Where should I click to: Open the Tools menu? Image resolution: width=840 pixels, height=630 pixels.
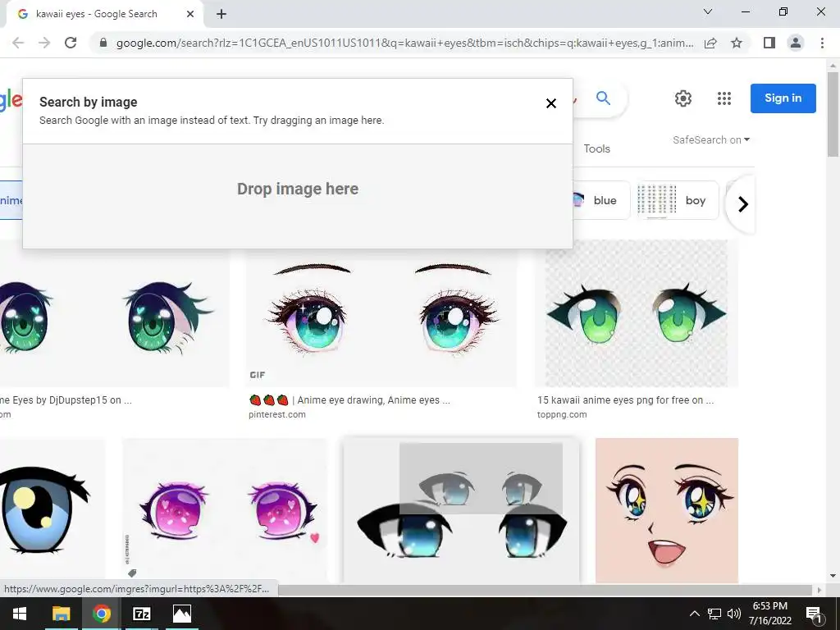597,148
